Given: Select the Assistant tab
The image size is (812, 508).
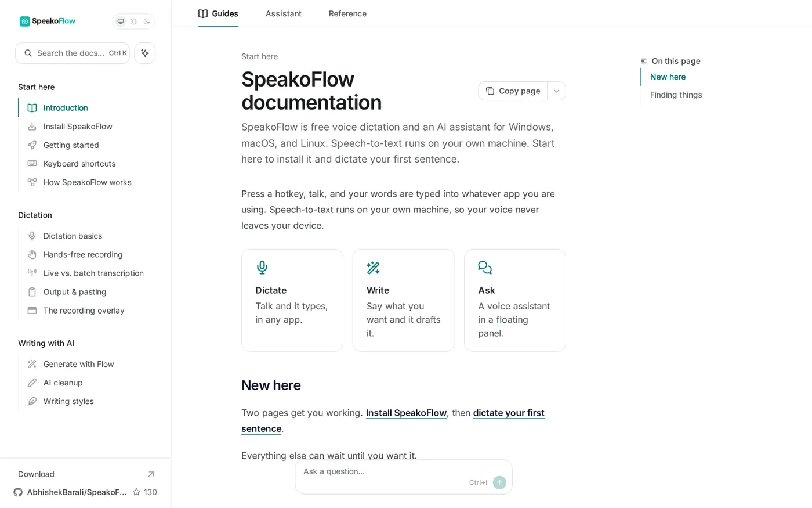Looking at the screenshot, I should coord(284,13).
